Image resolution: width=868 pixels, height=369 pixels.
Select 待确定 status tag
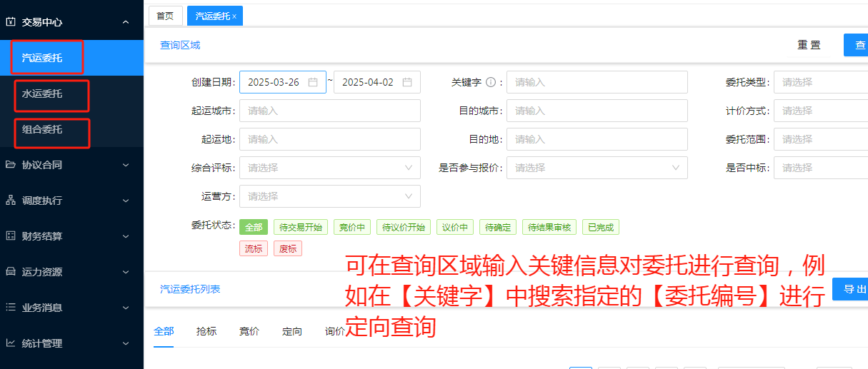click(x=498, y=228)
